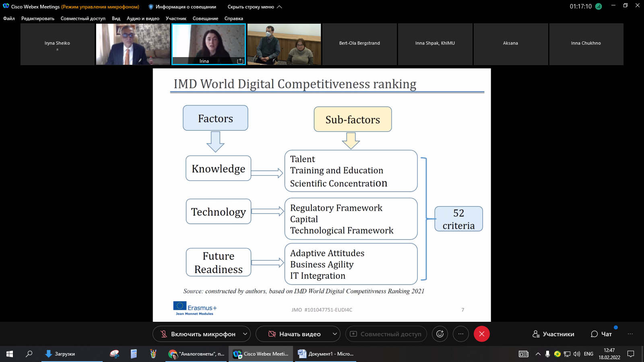Select video tile of man in suit
644x362 pixels.
click(133, 44)
